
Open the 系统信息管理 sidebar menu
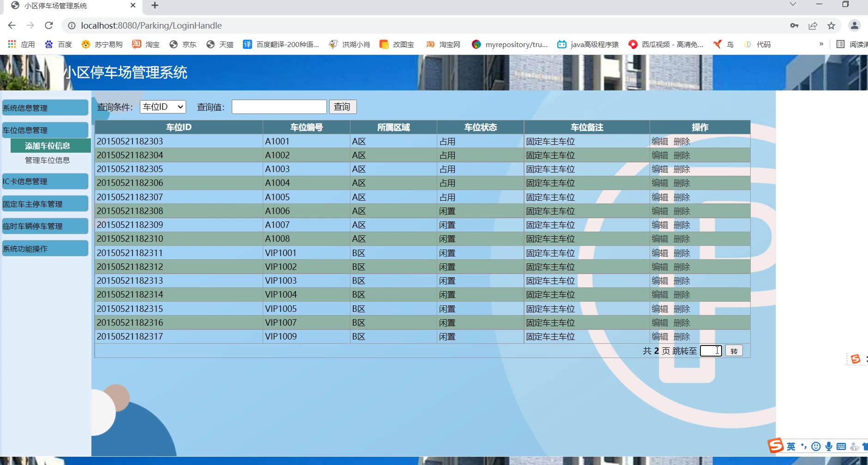click(45, 108)
